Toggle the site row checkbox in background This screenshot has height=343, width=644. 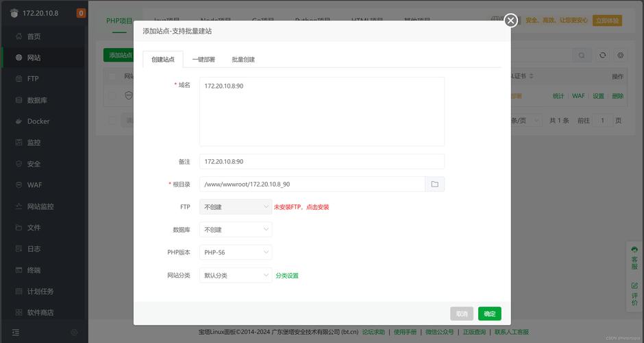point(112,96)
